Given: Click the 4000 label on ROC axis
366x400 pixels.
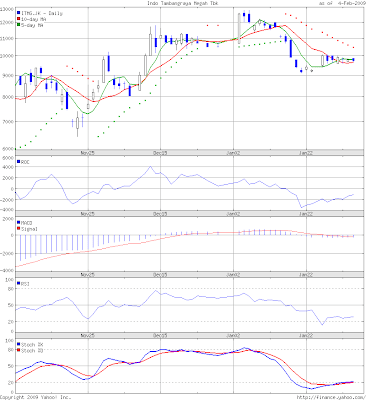Looking at the screenshot, I should [8, 167].
